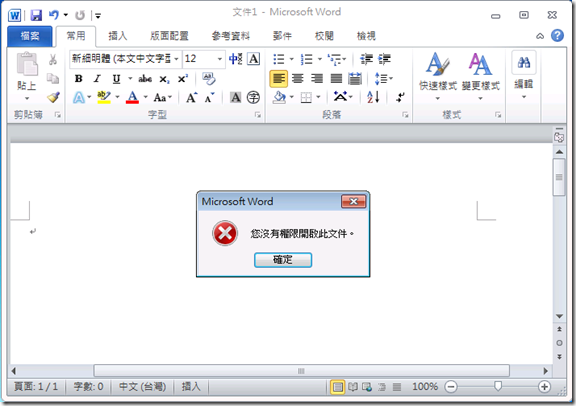This screenshot has width=576, height=406.
Task: Click the Copy icon
Action: [53, 78]
